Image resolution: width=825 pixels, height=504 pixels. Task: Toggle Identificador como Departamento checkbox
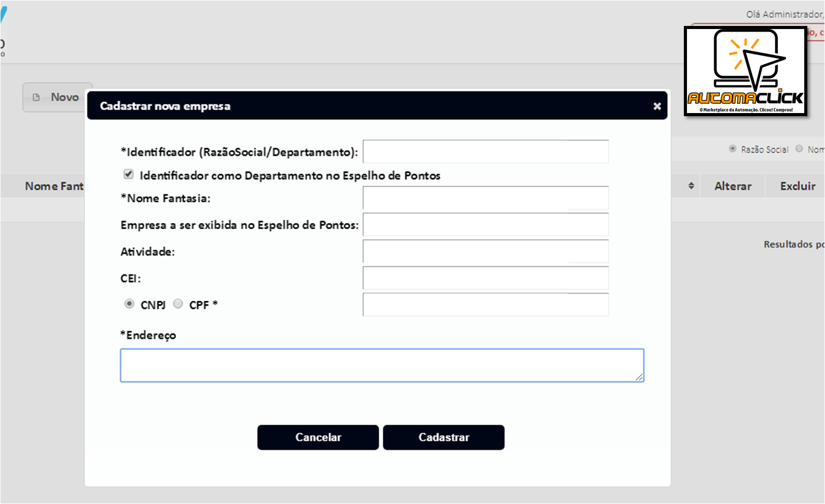click(128, 174)
